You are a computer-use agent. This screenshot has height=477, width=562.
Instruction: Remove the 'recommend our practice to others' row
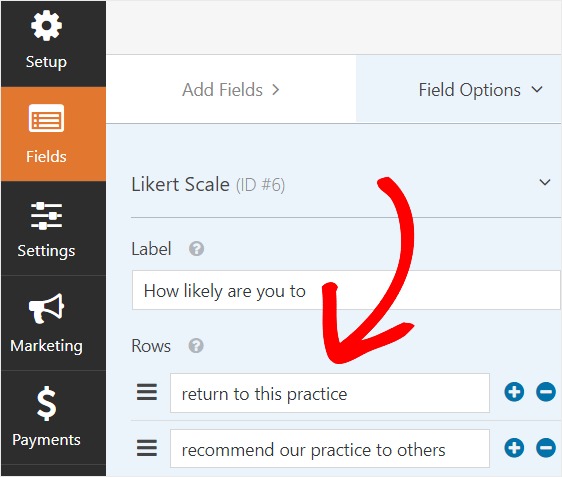coord(546,448)
